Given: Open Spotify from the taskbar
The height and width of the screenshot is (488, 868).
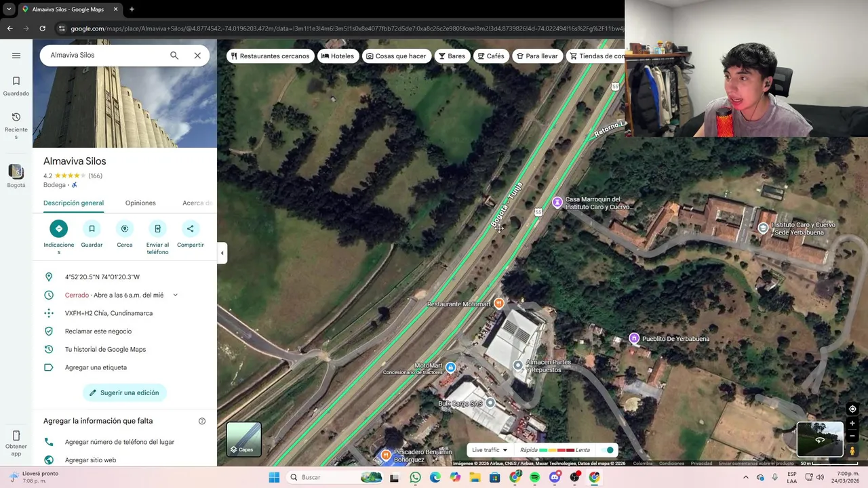Looking at the screenshot, I should pos(535,477).
